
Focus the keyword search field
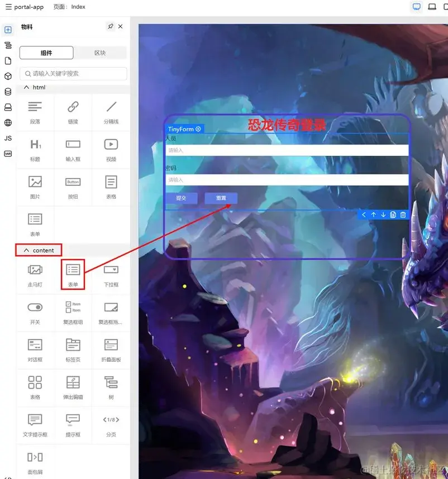tap(73, 74)
